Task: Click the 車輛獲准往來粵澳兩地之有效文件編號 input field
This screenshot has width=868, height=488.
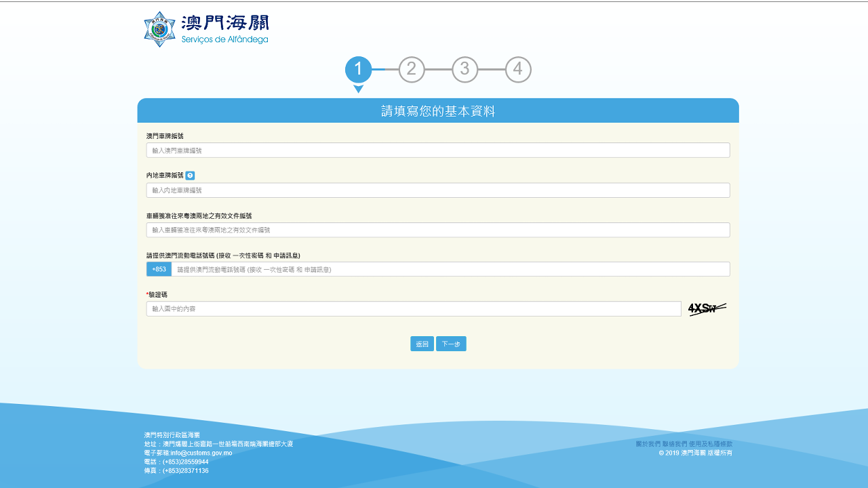Action: point(437,230)
